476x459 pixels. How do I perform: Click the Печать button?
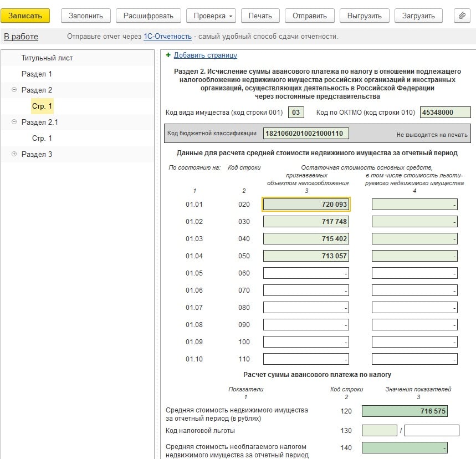point(260,16)
